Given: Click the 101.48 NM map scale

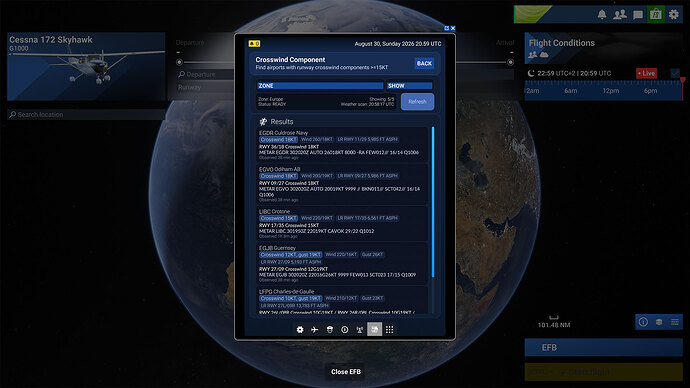Looking at the screenshot, I should [554, 325].
